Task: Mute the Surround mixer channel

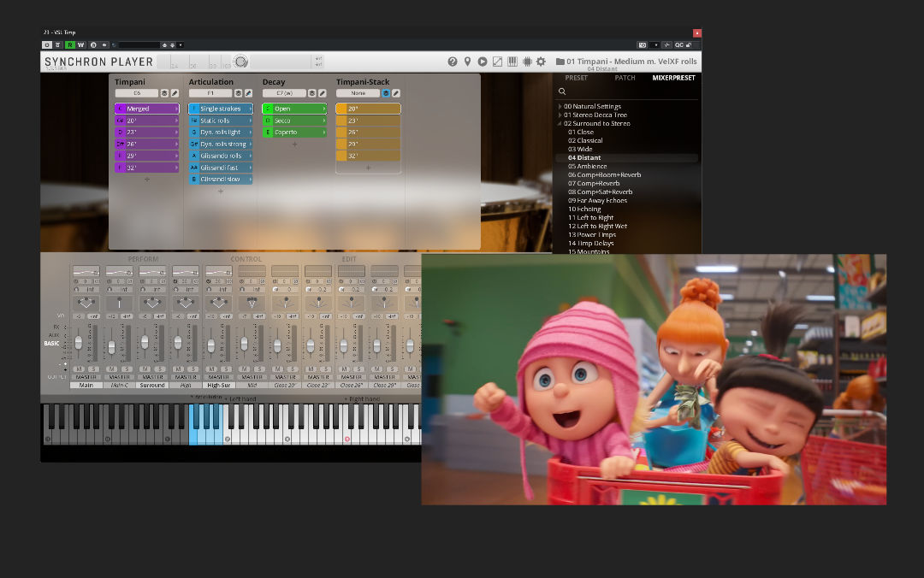Action: click(145, 369)
